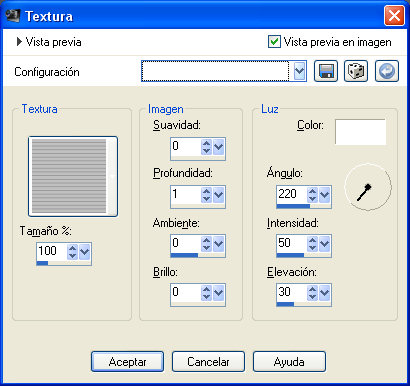Viewport: 410px width, 386px height.
Task: Click the white light Color swatch
Action: [360, 132]
